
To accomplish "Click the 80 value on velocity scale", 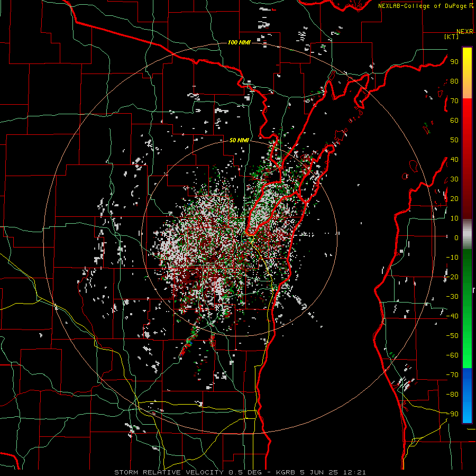I will (x=454, y=81).
